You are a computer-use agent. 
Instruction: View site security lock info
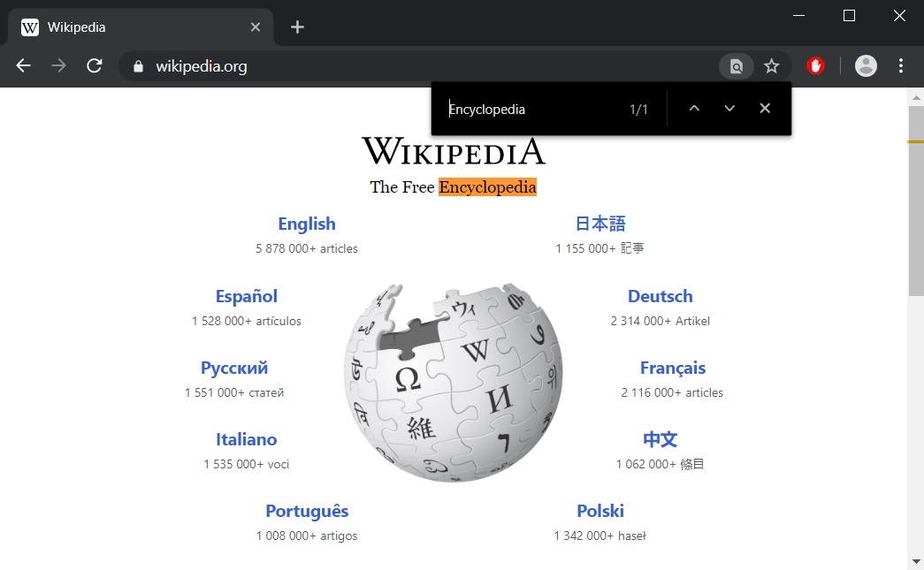click(138, 66)
